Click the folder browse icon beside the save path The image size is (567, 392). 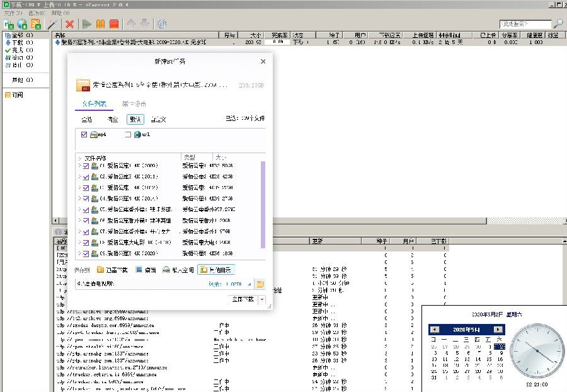pos(260,284)
